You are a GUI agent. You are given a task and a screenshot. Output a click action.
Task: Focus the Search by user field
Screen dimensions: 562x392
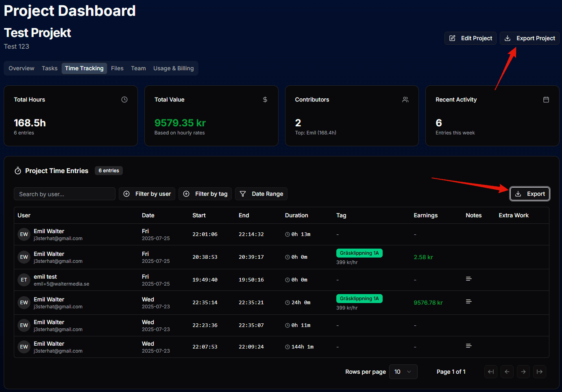[65, 194]
